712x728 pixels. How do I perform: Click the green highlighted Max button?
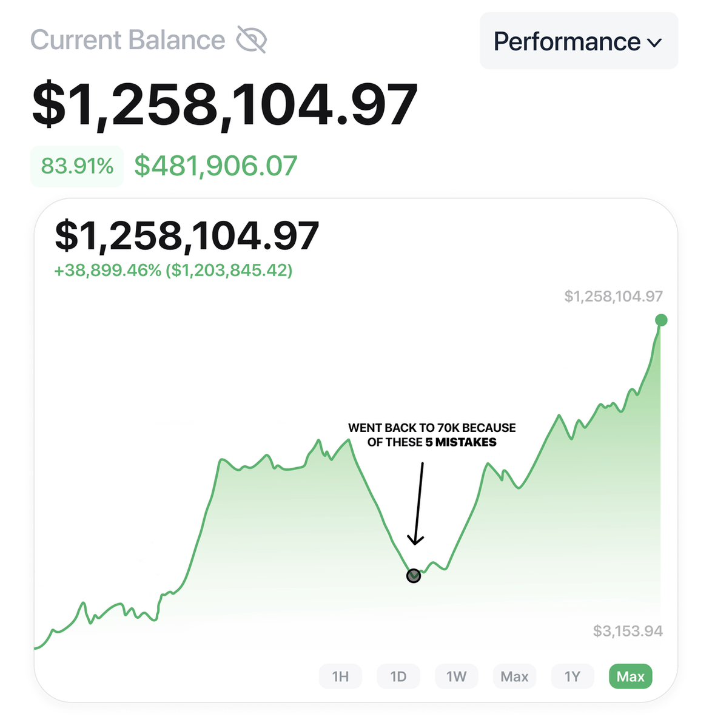[630, 676]
